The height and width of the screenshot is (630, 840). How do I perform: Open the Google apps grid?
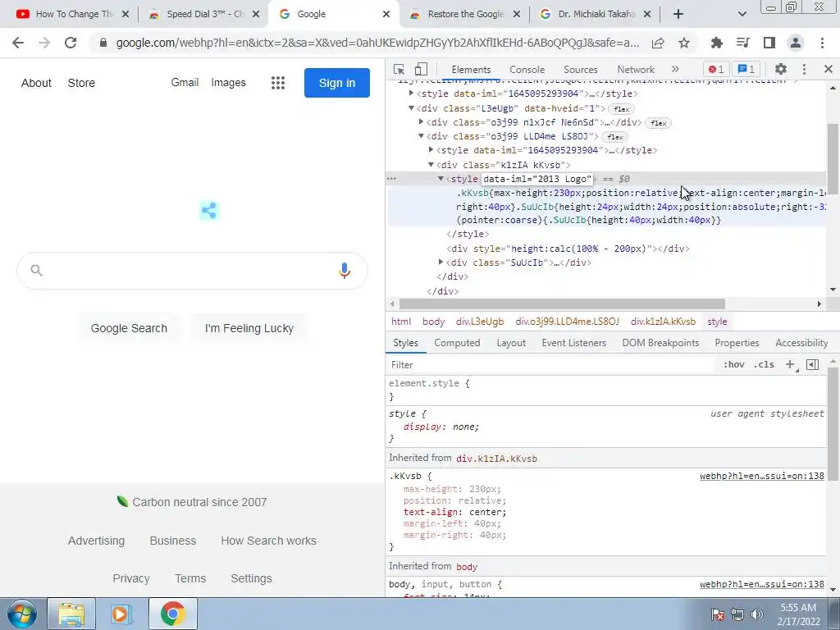click(277, 83)
